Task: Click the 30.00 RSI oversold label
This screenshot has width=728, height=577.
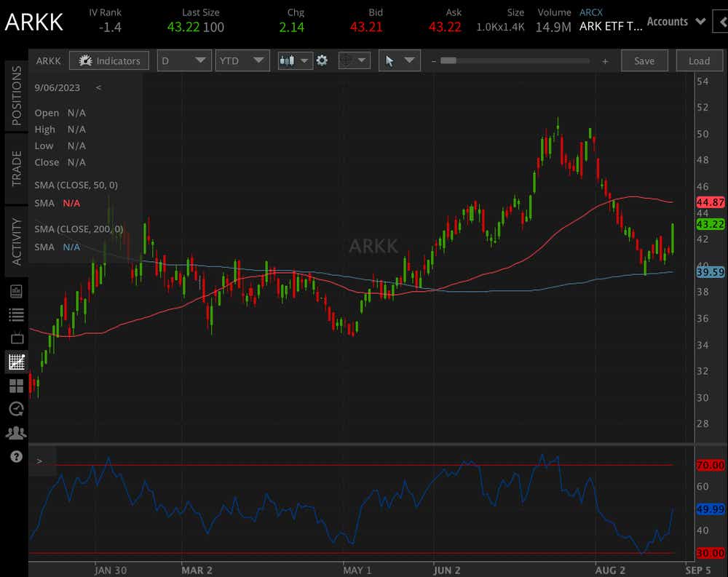Action: pyautogui.click(x=711, y=553)
